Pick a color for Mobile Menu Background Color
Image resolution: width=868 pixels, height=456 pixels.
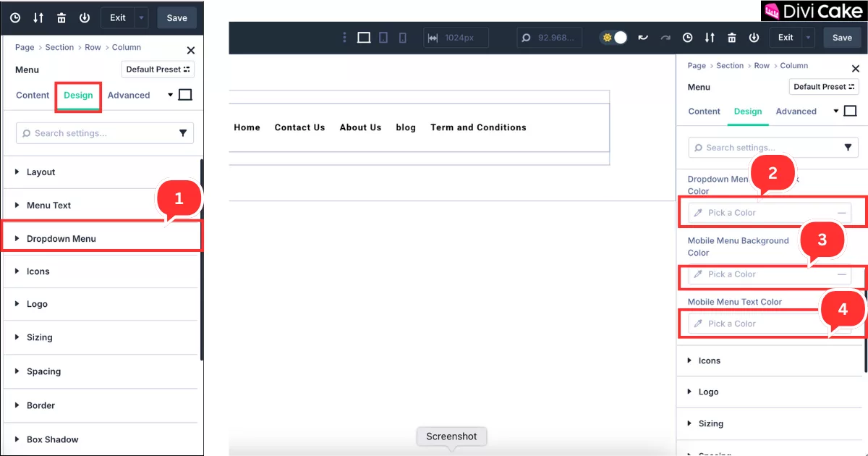(x=770, y=274)
